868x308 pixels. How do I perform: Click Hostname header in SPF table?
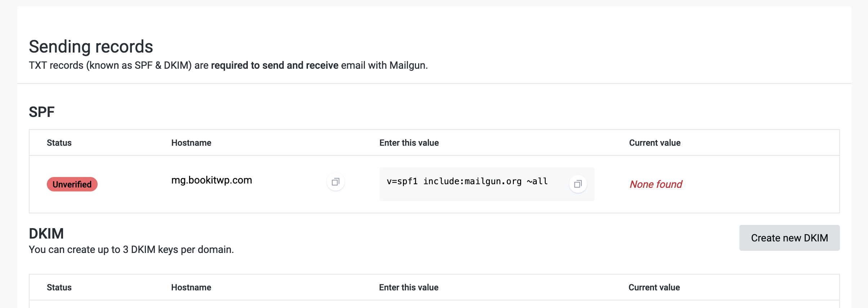(x=191, y=143)
